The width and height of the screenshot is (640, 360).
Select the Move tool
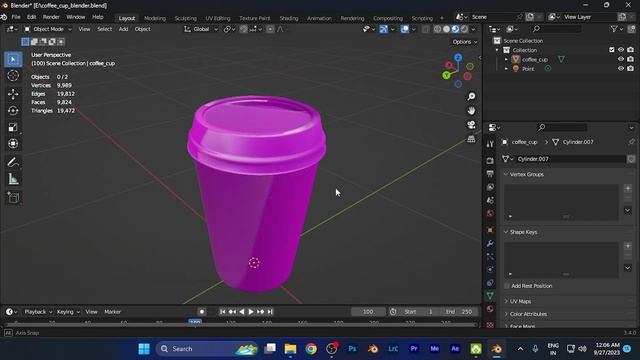click(x=13, y=94)
